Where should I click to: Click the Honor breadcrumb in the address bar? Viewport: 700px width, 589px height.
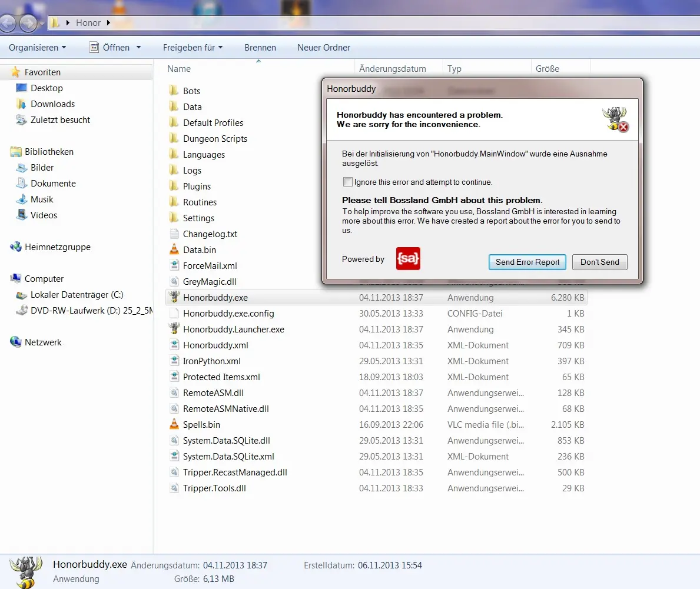pyautogui.click(x=88, y=23)
